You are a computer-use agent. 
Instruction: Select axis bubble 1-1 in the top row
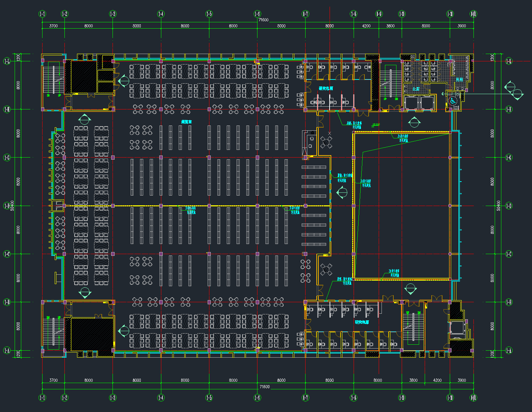(x=42, y=14)
